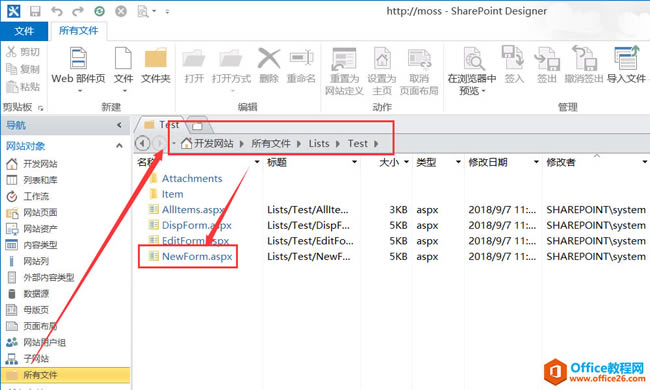Expand the Web 部件页 dropdown arrow

click(80, 90)
